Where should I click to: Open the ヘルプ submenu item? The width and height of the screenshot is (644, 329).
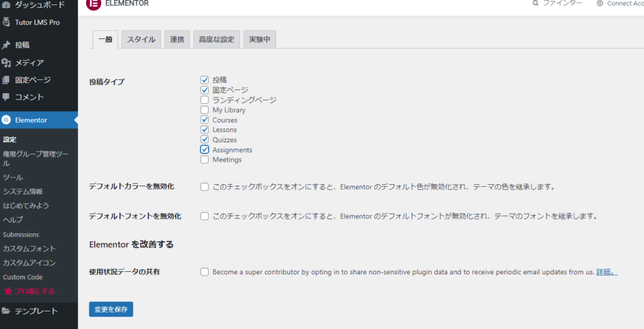(x=13, y=220)
